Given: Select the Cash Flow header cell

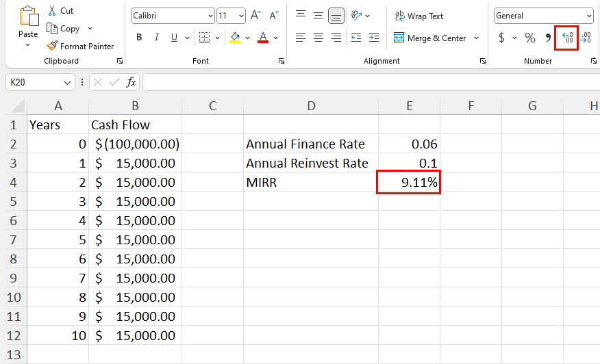Looking at the screenshot, I should coord(135,125).
